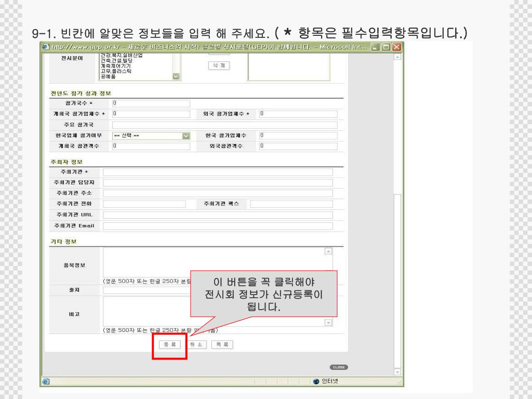The width and height of the screenshot is (532, 399).
Task: Click the 주요 참가국 input field
Action: (224, 125)
